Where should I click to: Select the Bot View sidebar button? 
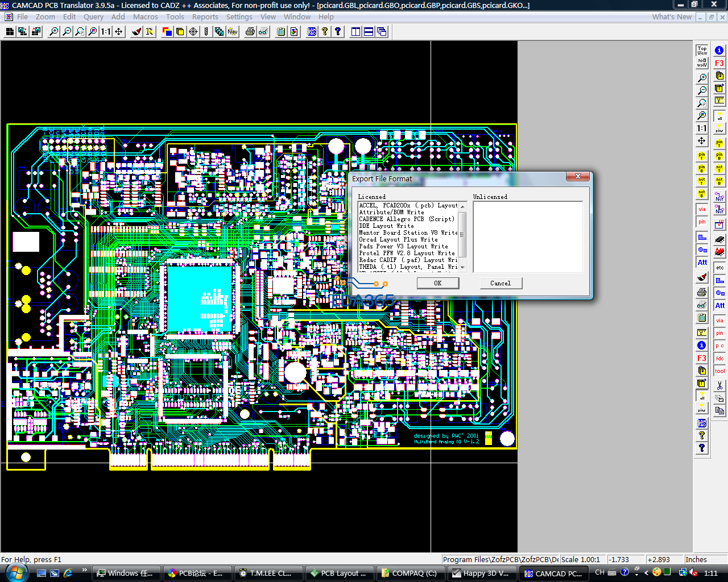coord(702,63)
